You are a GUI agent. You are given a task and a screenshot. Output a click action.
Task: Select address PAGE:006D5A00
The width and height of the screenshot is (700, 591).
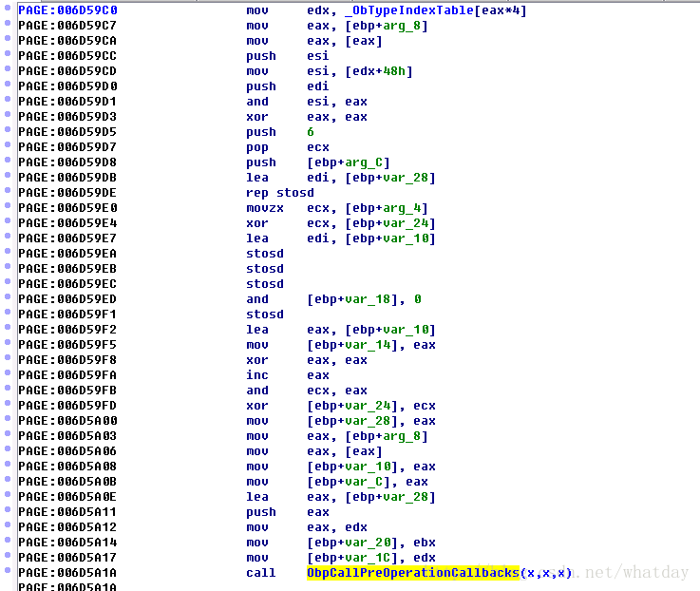67,421
